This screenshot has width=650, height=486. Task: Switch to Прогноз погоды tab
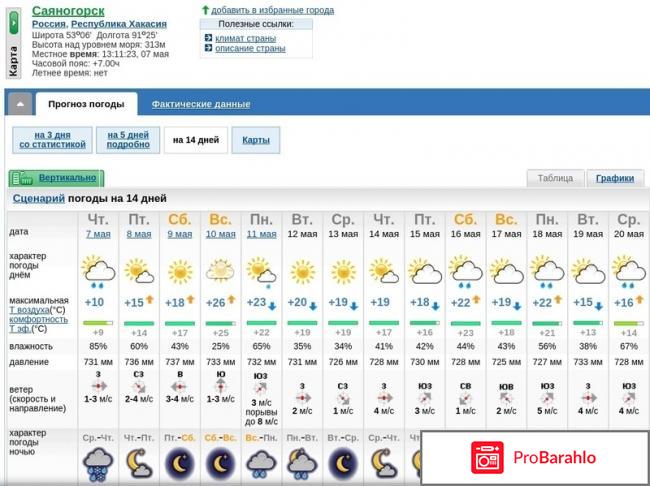[x=86, y=104]
